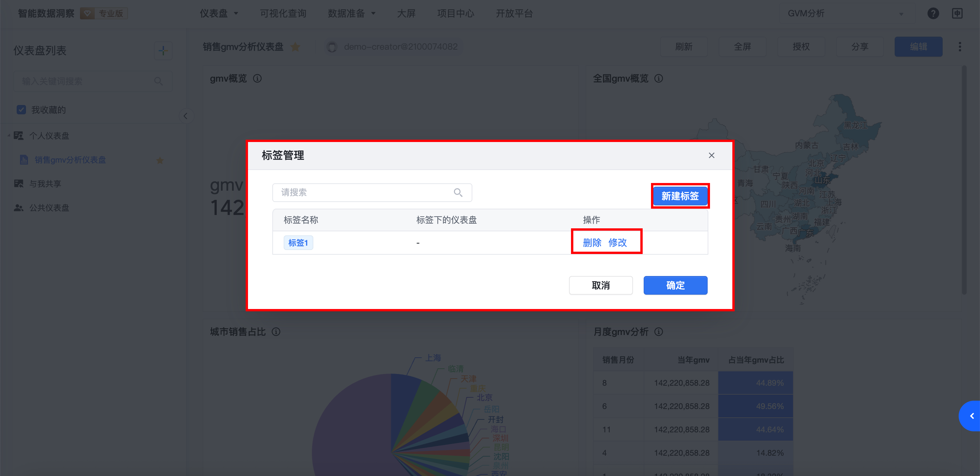Click the 新建标签 button
Viewport: 980px width, 476px height.
pyautogui.click(x=680, y=196)
